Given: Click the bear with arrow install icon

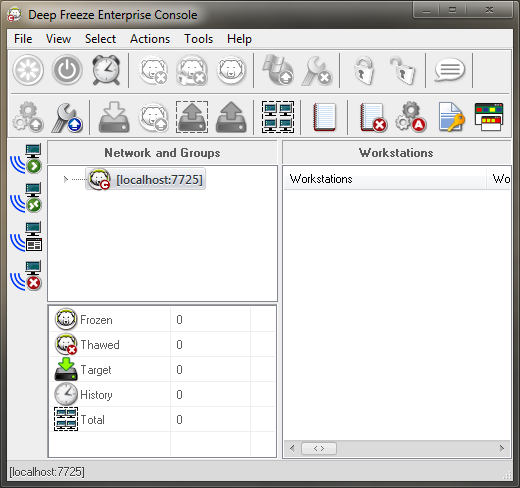Looking at the screenshot, I should point(153,118).
